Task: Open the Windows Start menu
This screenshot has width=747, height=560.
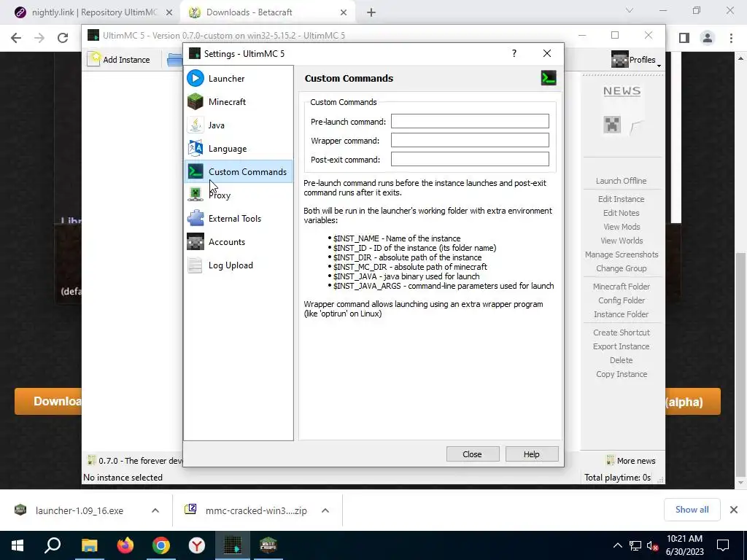Action: 18,545
